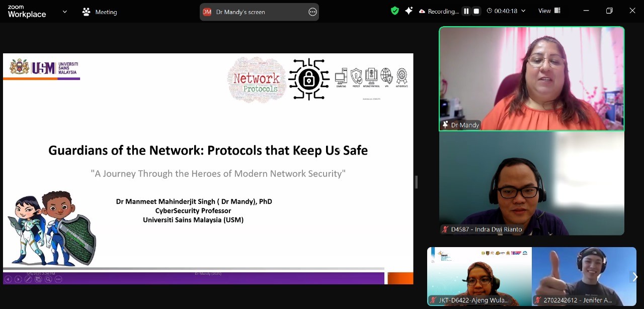The image size is (644, 309).
Task: Click the pinned speaker icon beside Dr Mandy
Action: (445, 125)
